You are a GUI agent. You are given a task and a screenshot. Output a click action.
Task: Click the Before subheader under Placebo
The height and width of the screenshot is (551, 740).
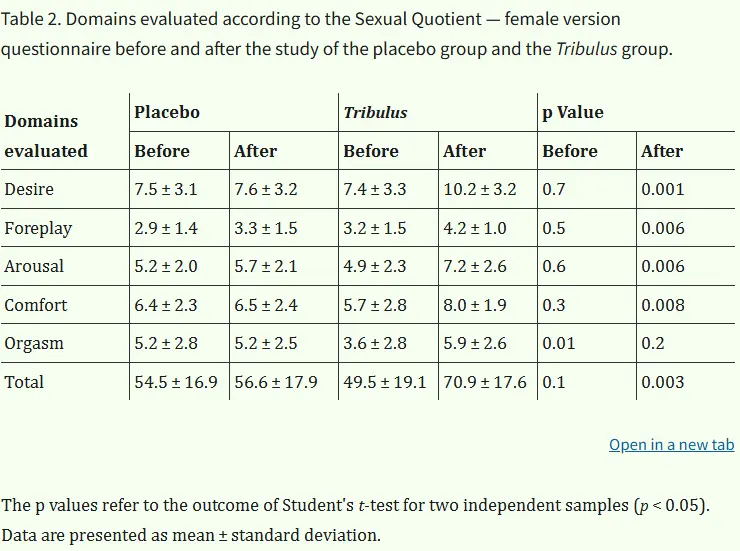pyautogui.click(x=162, y=151)
